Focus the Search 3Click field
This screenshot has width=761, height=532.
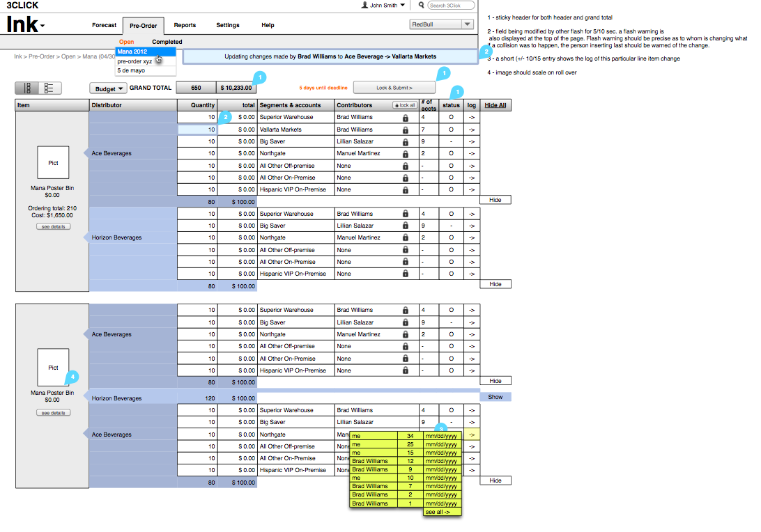(451, 6)
